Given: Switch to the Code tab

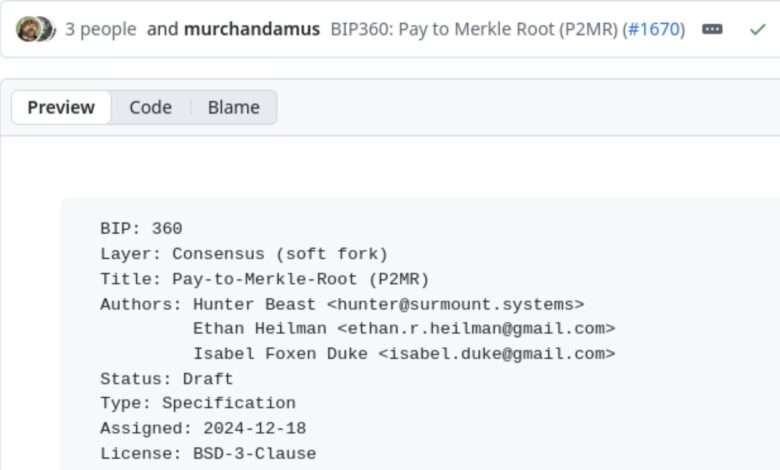Looking at the screenshot, I should [x=150, y=107].
